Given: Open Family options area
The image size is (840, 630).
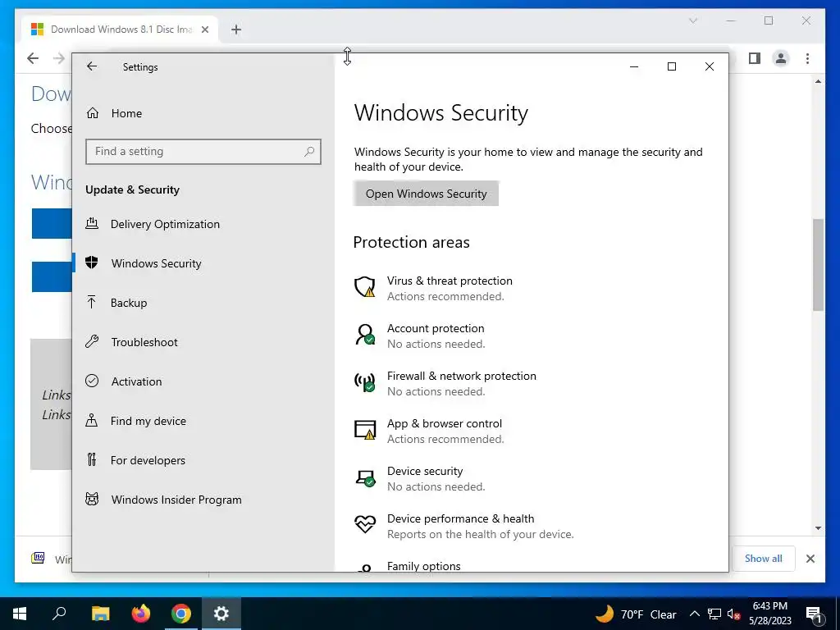Looking at the screenshot, I should click(x=424, y=566).
